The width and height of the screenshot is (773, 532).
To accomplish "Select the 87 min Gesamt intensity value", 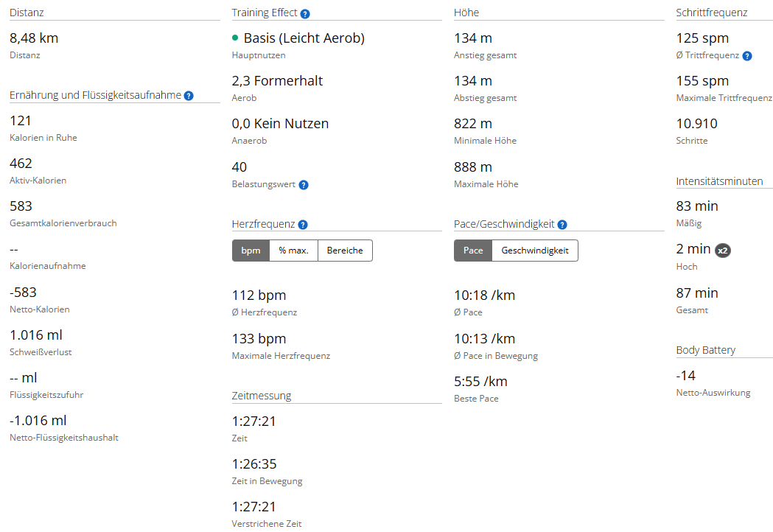I will pos(697,293).
